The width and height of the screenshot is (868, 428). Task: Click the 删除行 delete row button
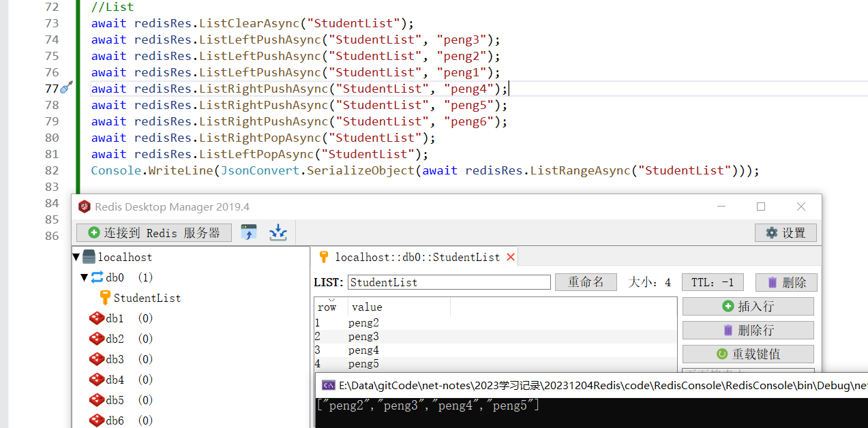pos(748,330)
